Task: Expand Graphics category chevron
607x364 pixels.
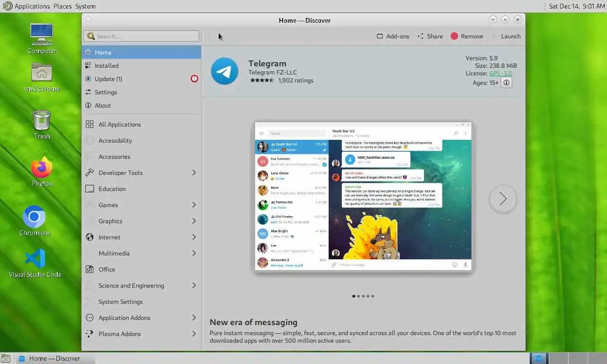Action: pyautogui.click(x=194, y=221)
